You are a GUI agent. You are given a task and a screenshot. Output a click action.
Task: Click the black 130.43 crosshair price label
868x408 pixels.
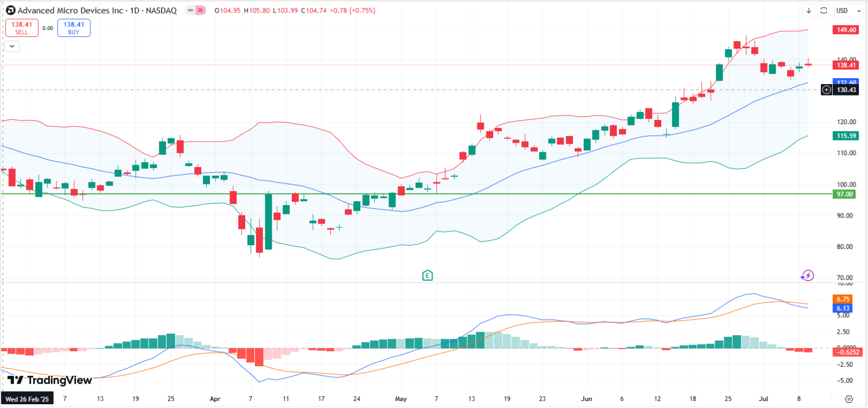(846, 90)
